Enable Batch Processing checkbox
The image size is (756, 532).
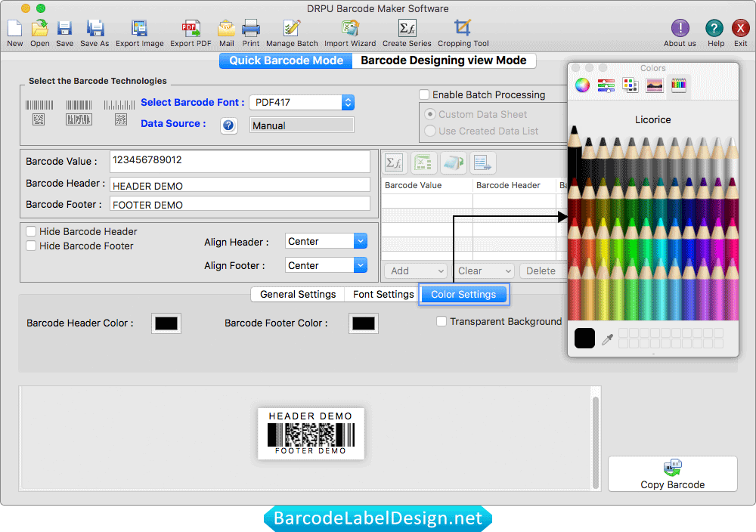coord(424,94)
